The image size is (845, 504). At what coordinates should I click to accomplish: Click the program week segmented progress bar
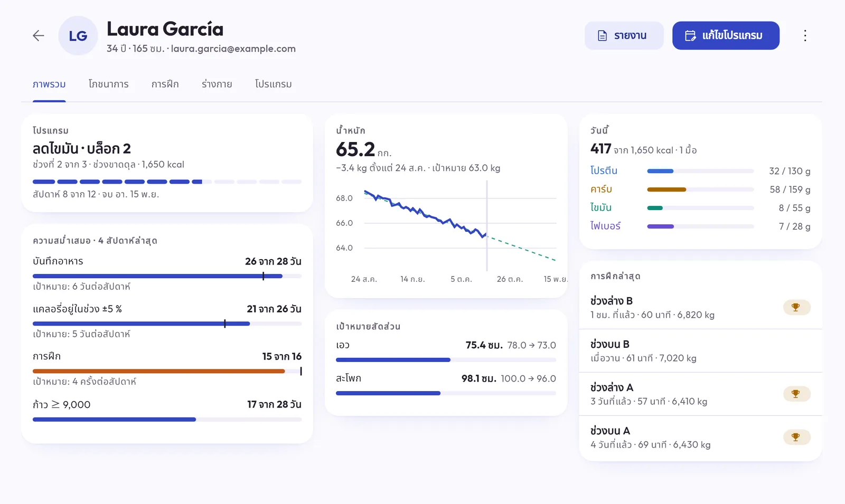[x=167, y=182]
